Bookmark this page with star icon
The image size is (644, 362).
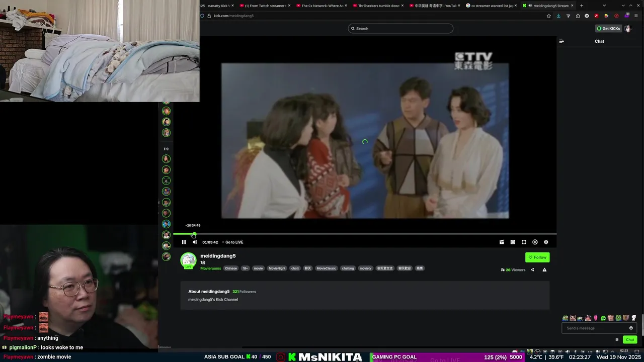[548, 16]
